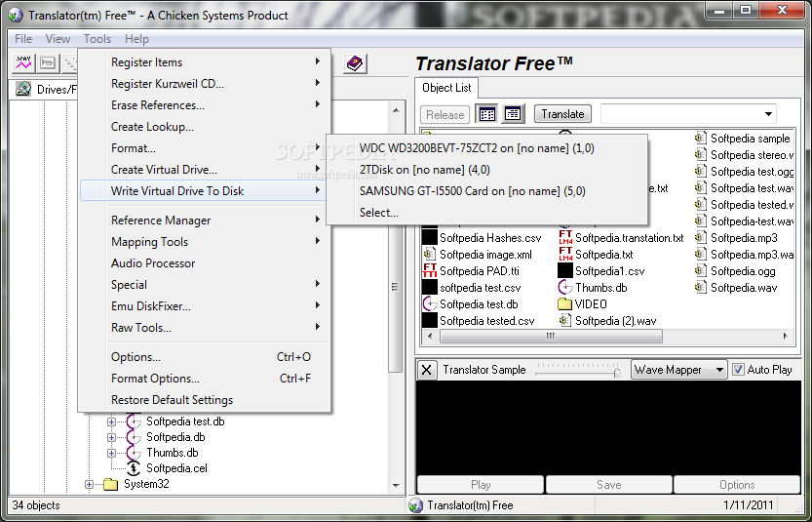
Task: Open the Mapping Tools submenu
Action: [x=205, y=242]
